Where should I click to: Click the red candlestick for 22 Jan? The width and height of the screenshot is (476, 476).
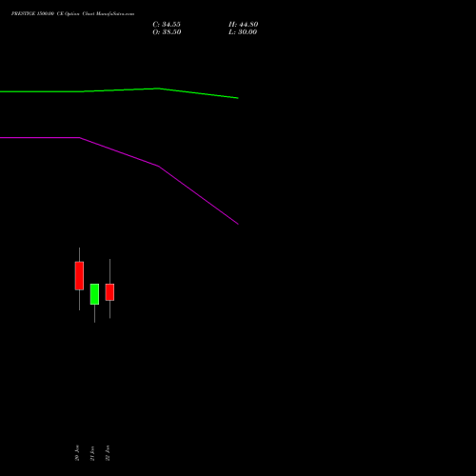pos(109,292)
